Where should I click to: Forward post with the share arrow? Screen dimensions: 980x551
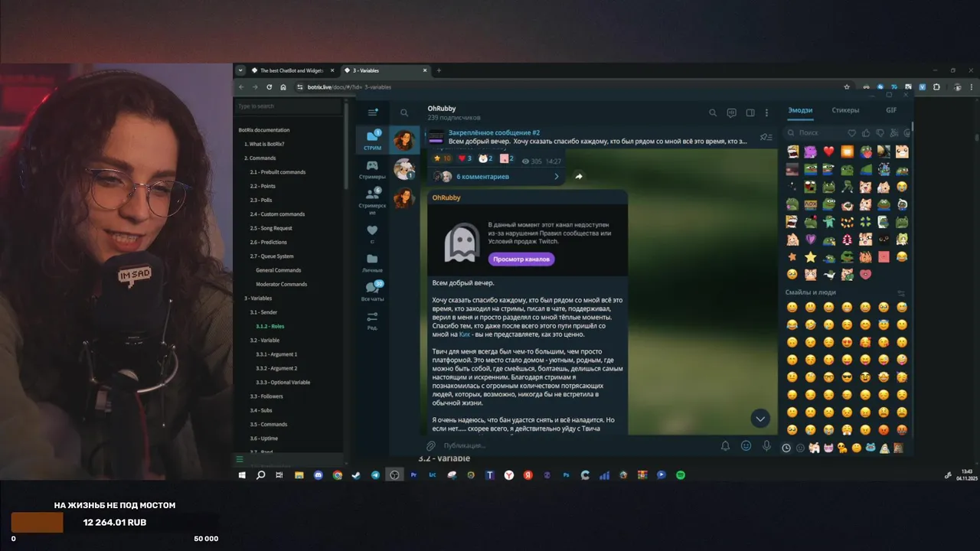point(579,176)
